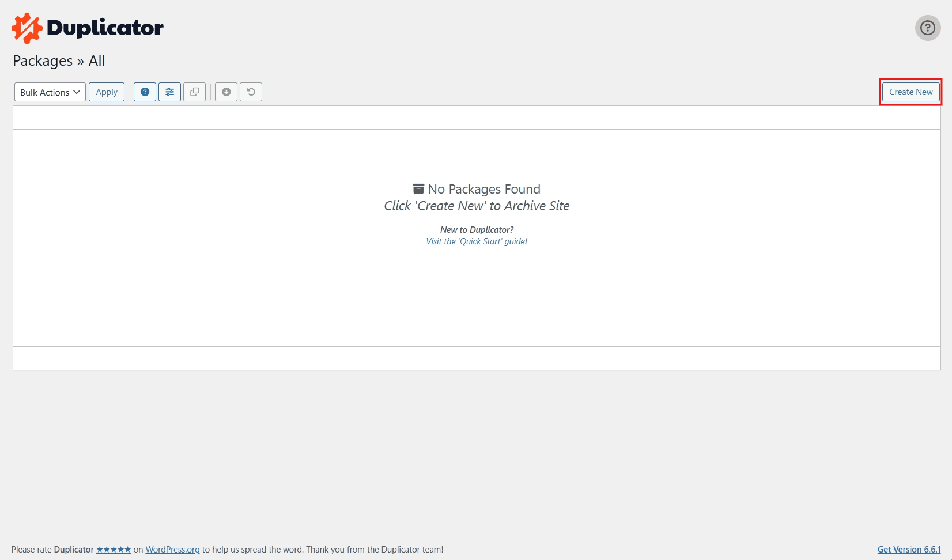Viewport: 952px width, 560px height.
Task: Visit the 'Quick Start' guide link
Action: click(477, 241)
